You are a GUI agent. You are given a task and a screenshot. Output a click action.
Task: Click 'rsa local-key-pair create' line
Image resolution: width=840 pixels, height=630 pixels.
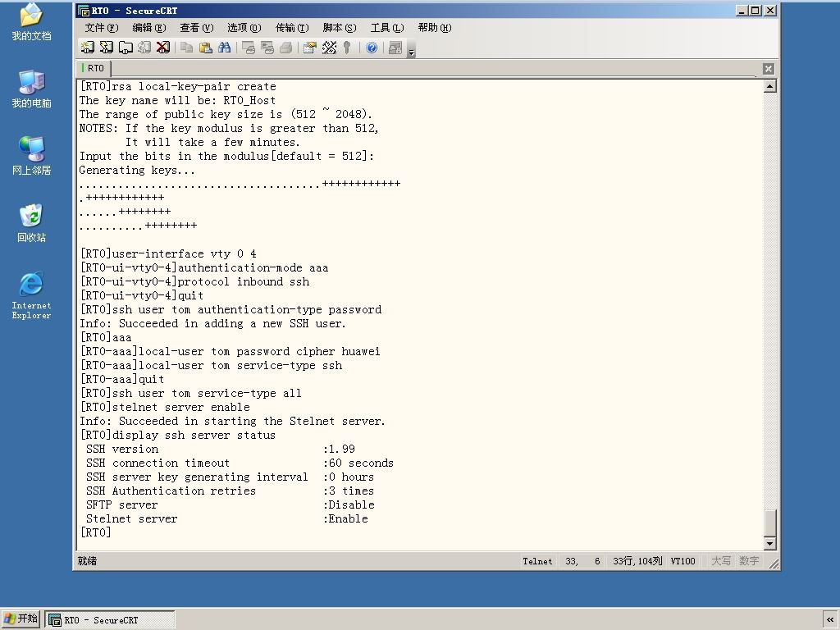178,86
